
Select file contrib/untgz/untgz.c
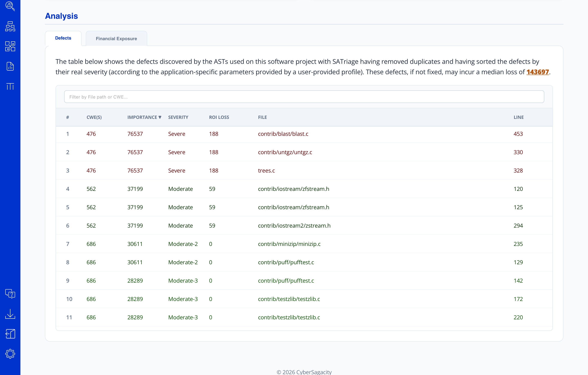(x=285, y=152)
